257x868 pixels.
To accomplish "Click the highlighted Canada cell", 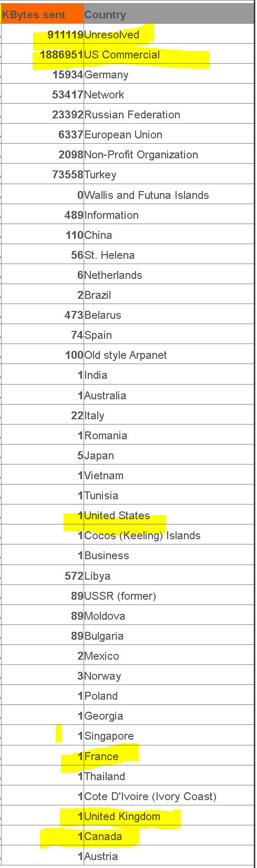I will [x=169, y=836].
